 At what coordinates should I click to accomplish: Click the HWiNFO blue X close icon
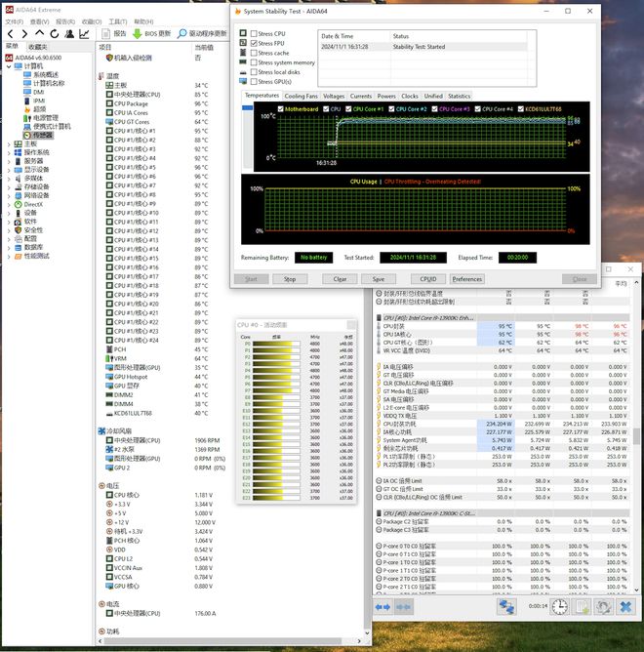tap(625, 607)
